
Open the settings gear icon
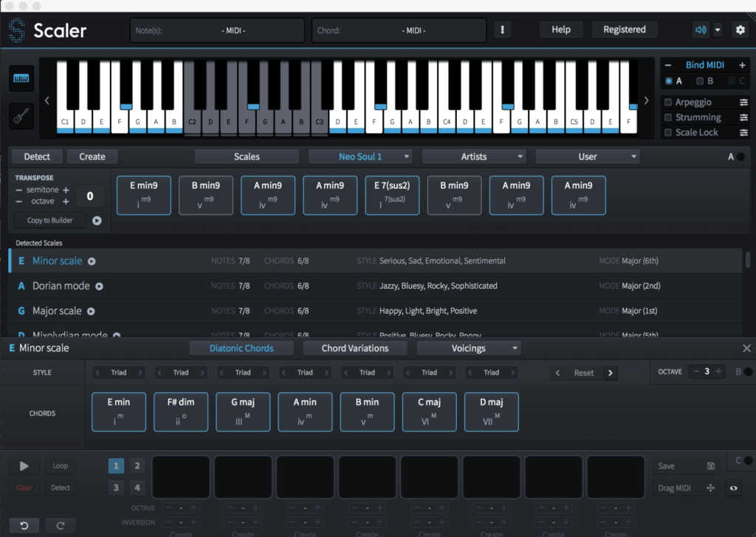740,30
